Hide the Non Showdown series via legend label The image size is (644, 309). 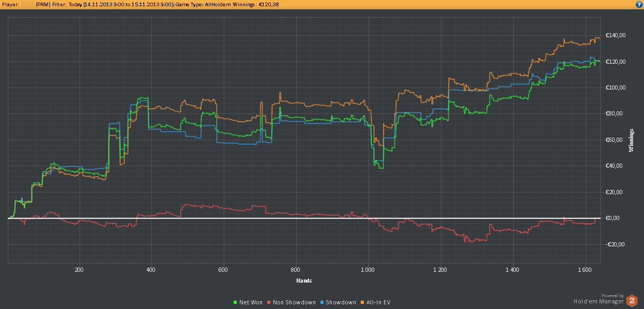coord(294,302)
